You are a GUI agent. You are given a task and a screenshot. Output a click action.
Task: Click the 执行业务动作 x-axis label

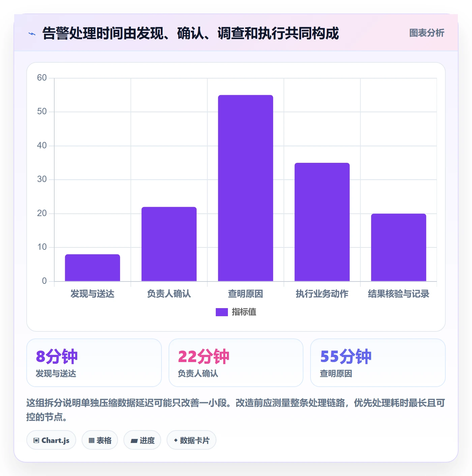[x=322, y=294]
